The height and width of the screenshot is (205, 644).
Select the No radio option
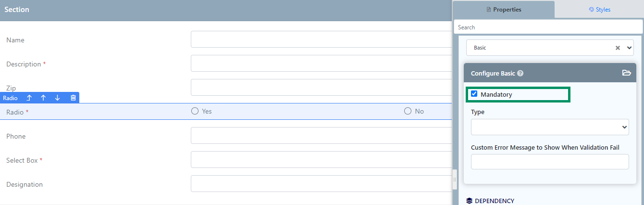click(x=408, y=111)
